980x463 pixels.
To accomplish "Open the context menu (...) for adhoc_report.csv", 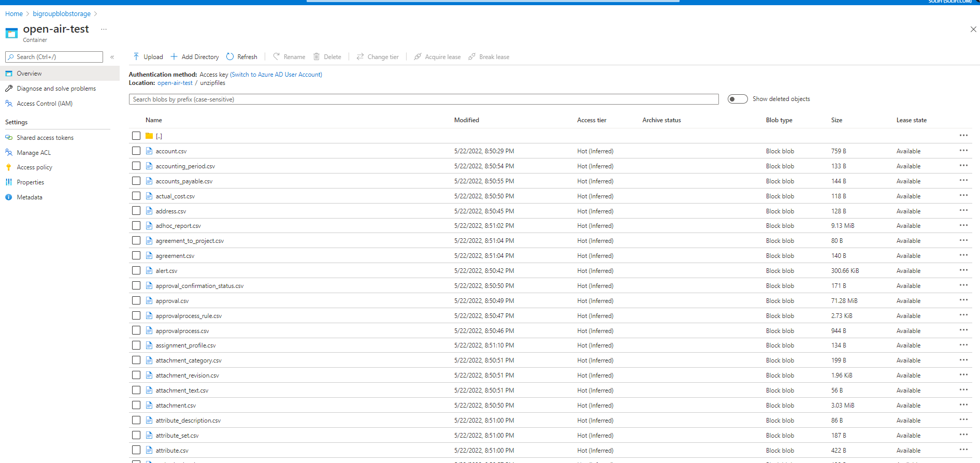I will click(x=963, y=225).
